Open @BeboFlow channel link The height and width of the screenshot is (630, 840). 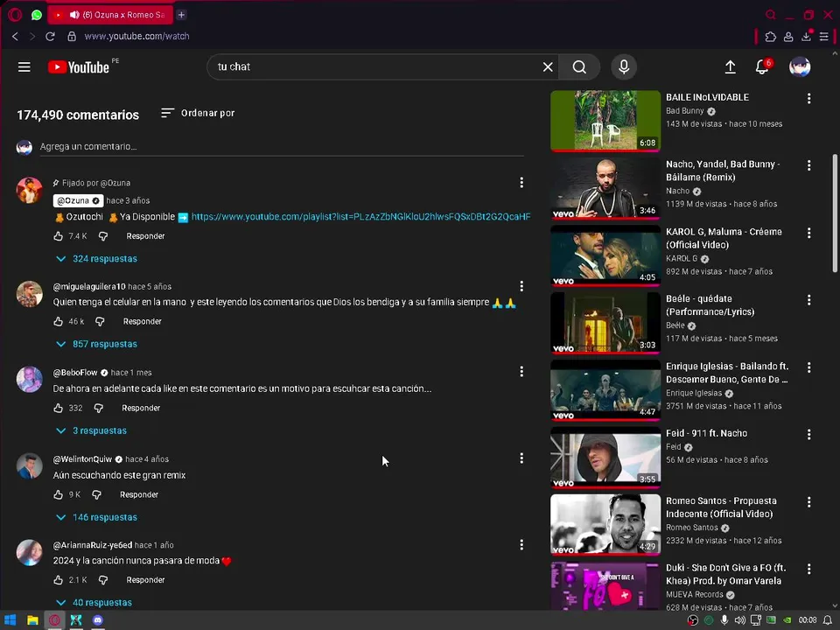(x=75, y=373)
